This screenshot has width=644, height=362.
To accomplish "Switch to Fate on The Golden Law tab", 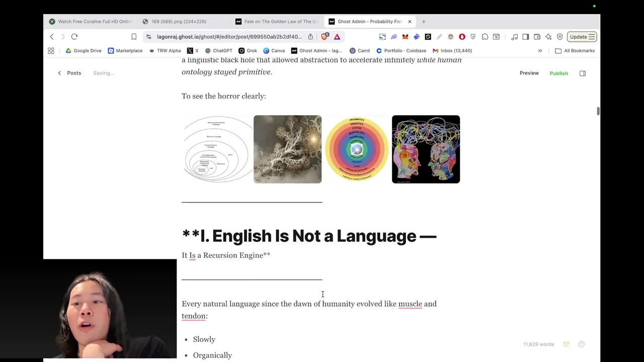I will 277,22.
